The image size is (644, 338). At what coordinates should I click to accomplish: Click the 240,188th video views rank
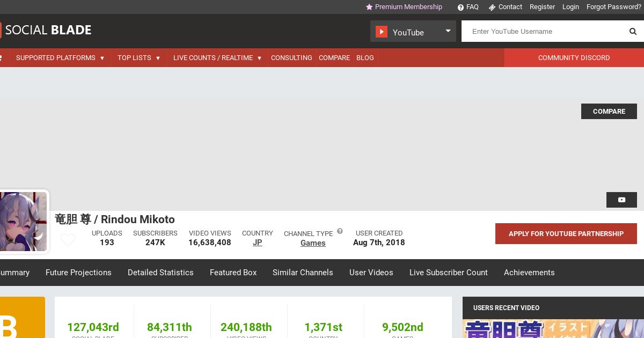pos(246,327)
